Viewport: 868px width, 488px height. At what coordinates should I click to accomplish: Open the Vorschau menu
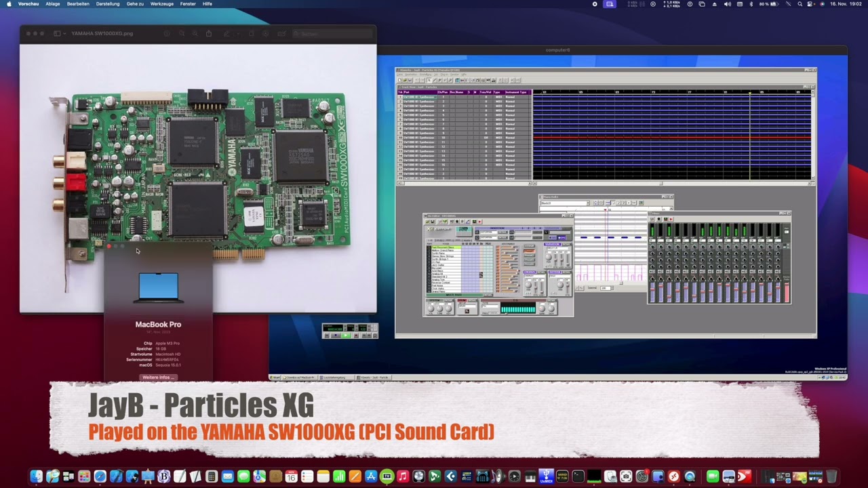click(x=28, y=4)
